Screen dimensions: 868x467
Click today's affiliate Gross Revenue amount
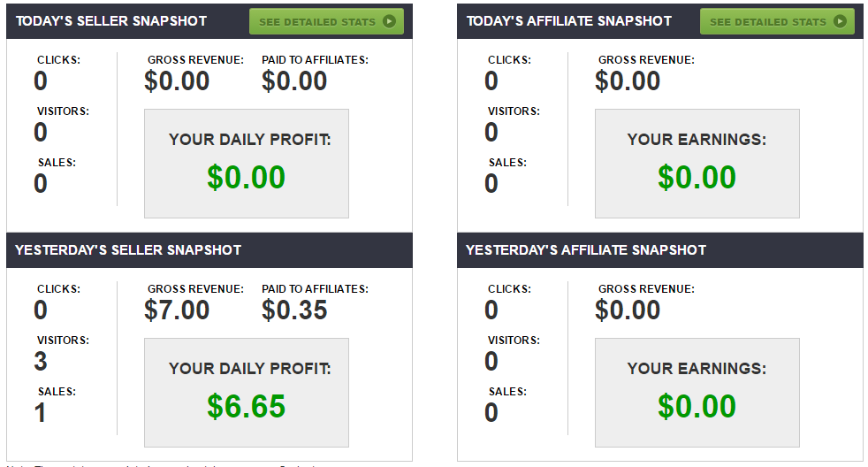coord(628,80)
